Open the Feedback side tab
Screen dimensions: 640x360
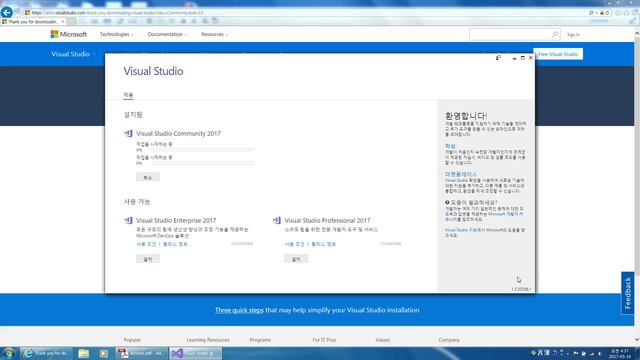point(628,293)
